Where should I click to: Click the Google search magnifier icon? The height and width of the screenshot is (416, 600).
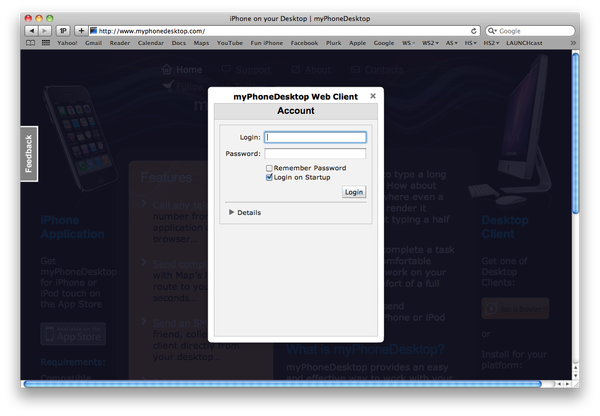pos(492,31)
